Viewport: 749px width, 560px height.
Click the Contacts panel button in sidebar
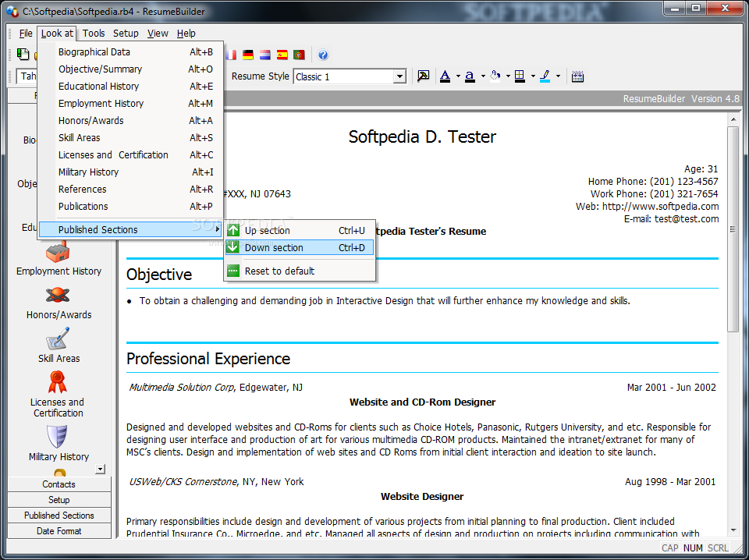point(59,484)
